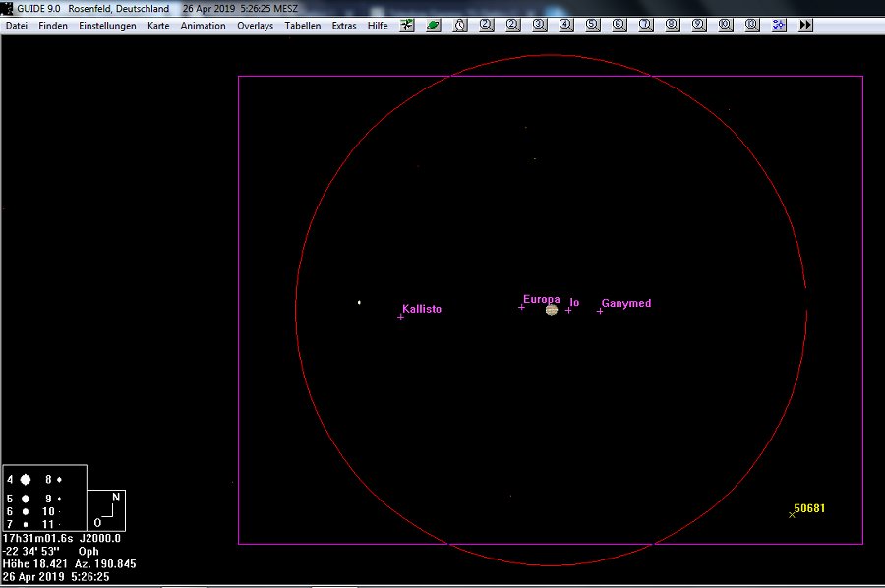Open the Overlays menu
Viewport: 885px width, 588px height.
tap(255, 26)
